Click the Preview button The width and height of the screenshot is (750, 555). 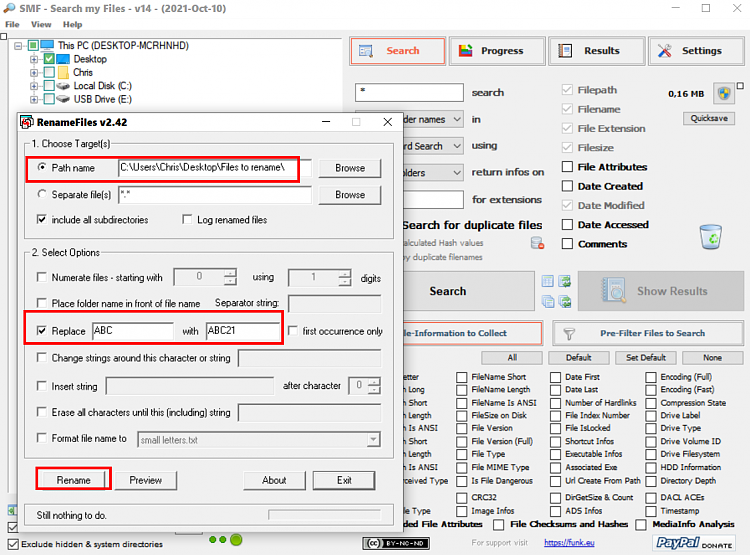[145, 480]
